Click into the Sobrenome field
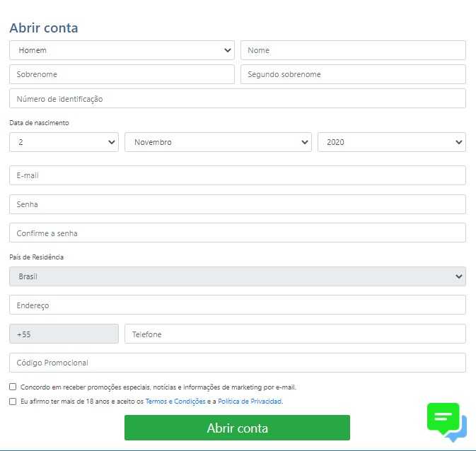Image resolution: width=476 pixels, height=451 pixels. pos(122,74)
